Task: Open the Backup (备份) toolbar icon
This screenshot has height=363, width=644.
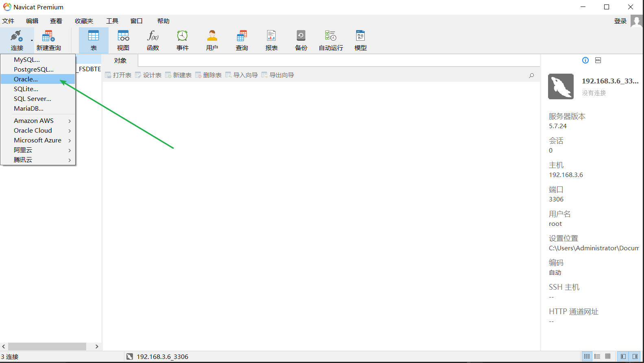Action: tap(301, 40)
